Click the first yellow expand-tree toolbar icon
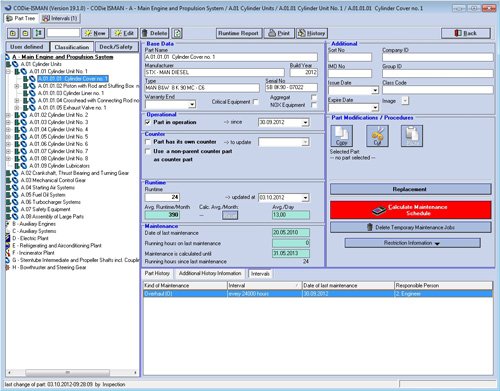The height and width of the screenshot is (391, 500). pos(13,33)
